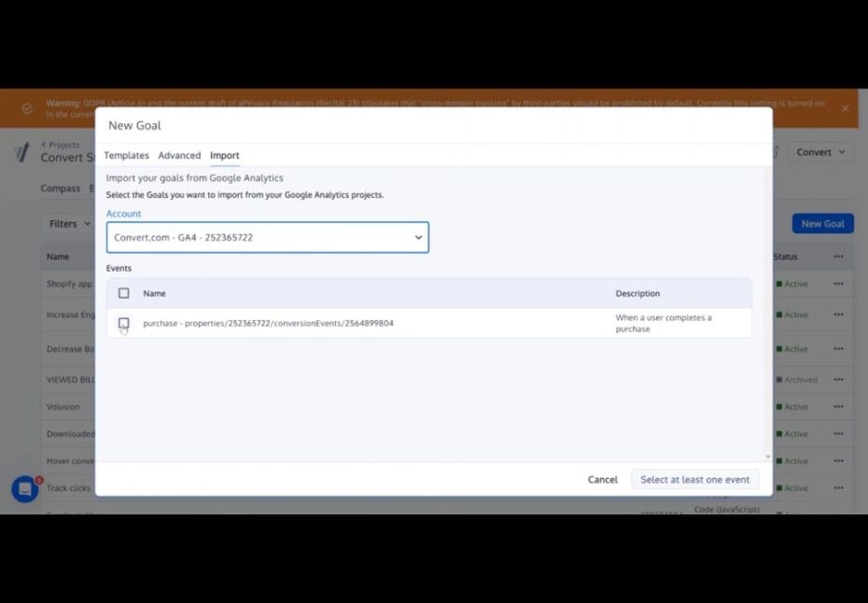The height and width of the screenshot is (603, 868).
Task: Open the Filters dropdown
Action: click(70, 224)
